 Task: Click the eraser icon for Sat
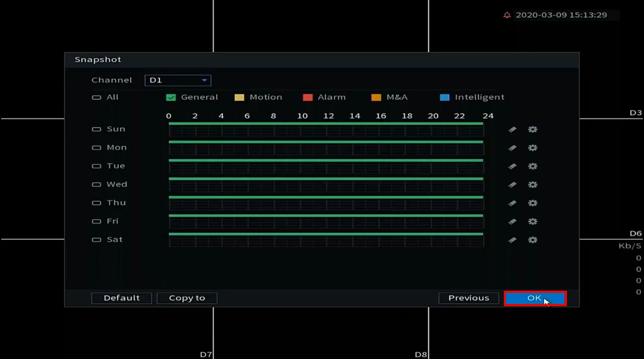tap(512, 240)
